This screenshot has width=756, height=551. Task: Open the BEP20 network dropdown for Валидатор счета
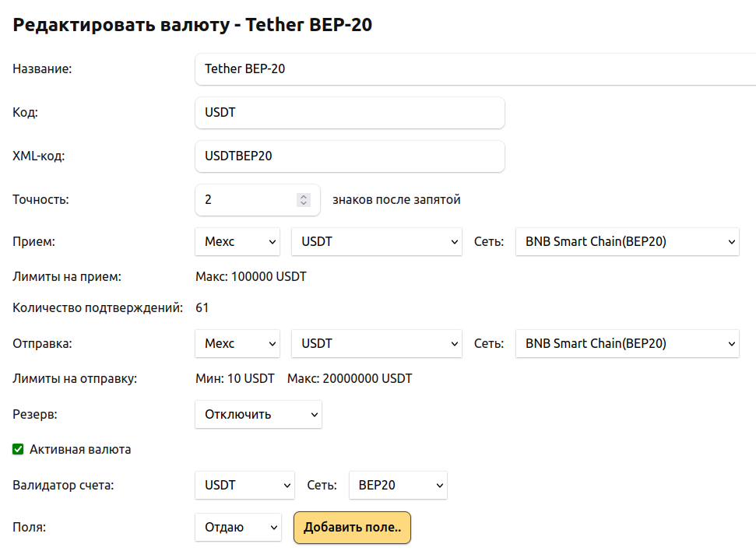click(398, 486)
